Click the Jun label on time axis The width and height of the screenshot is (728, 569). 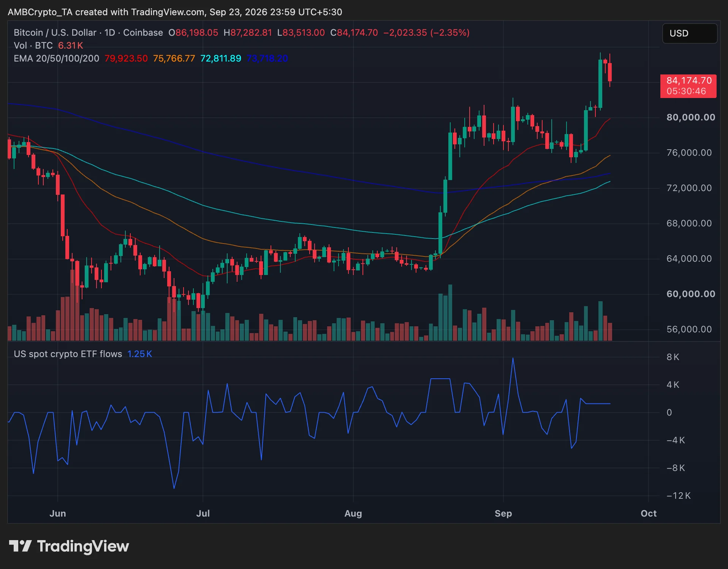58,514
